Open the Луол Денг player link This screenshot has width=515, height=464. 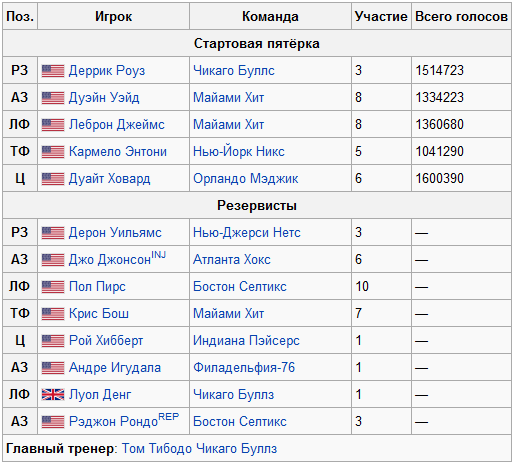[100, 395]
